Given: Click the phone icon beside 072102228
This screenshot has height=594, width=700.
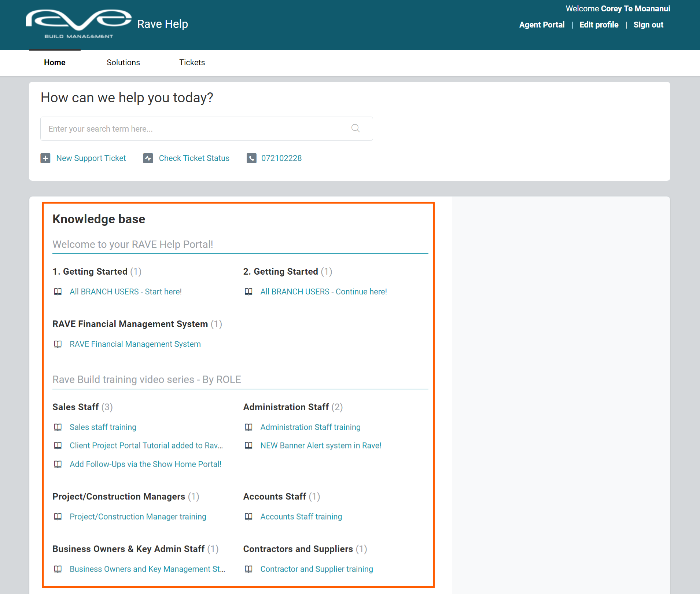Looking at the screenshot, I should 251,158.
